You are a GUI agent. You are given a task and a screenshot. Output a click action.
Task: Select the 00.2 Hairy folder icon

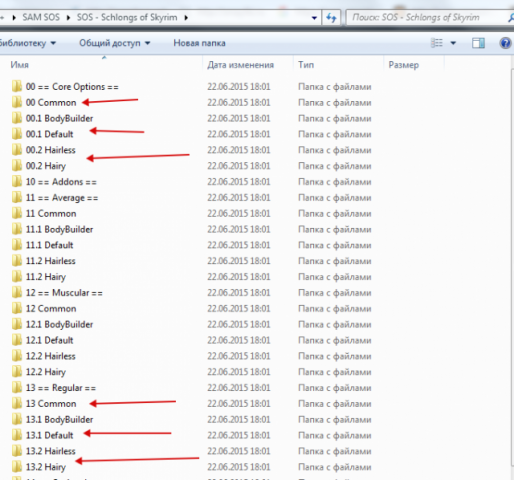(x=17, y=166)
